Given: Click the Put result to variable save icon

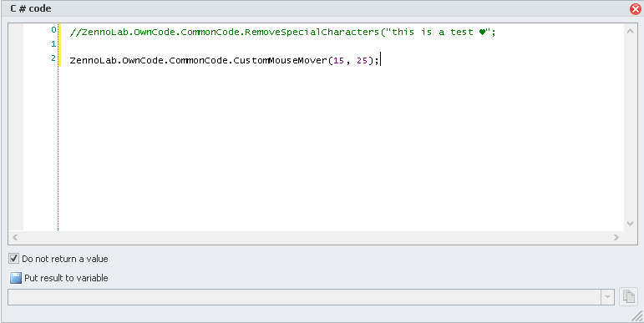Looking at the screenshot, I should pyautogui.click(x=16, y=278).
